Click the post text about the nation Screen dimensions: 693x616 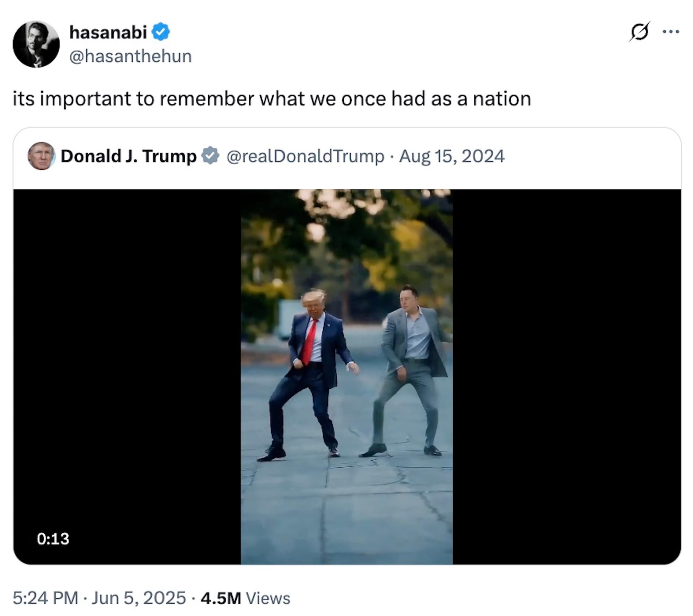point(272,99)
